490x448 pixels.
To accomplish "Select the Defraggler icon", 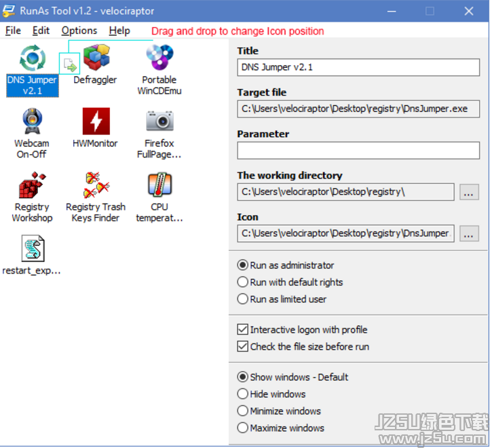I will (96, 57).
